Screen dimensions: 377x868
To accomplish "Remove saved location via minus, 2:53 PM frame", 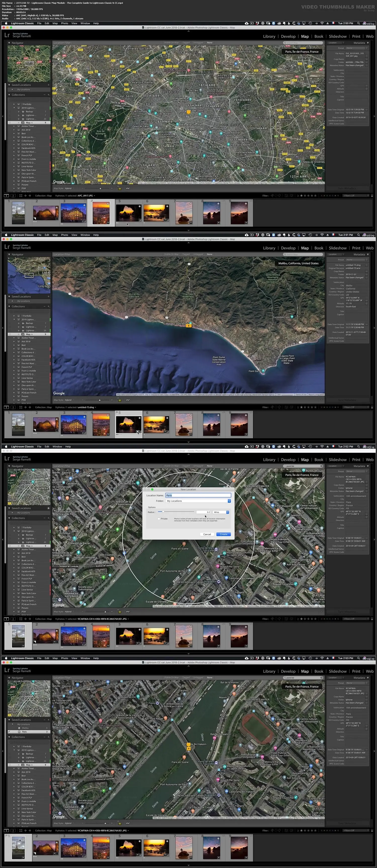I will [44, 720].
